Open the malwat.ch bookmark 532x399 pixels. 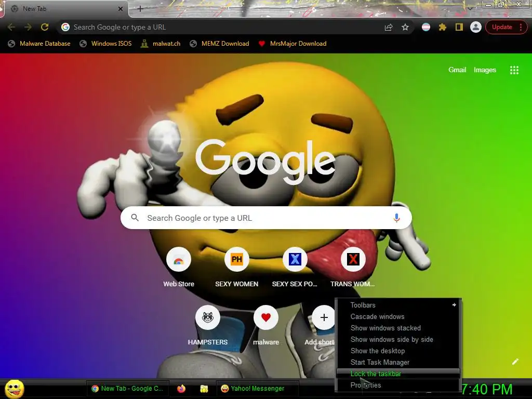[x=161, y=44]
